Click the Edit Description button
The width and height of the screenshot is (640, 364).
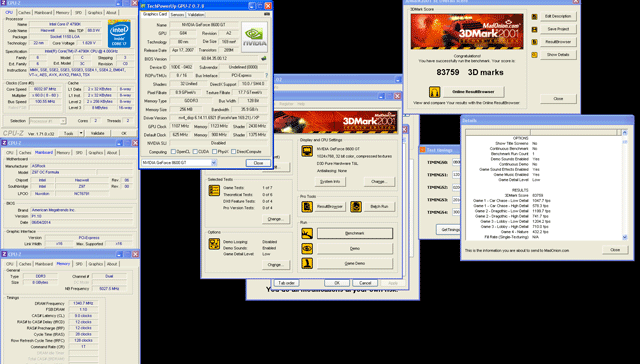558,16
